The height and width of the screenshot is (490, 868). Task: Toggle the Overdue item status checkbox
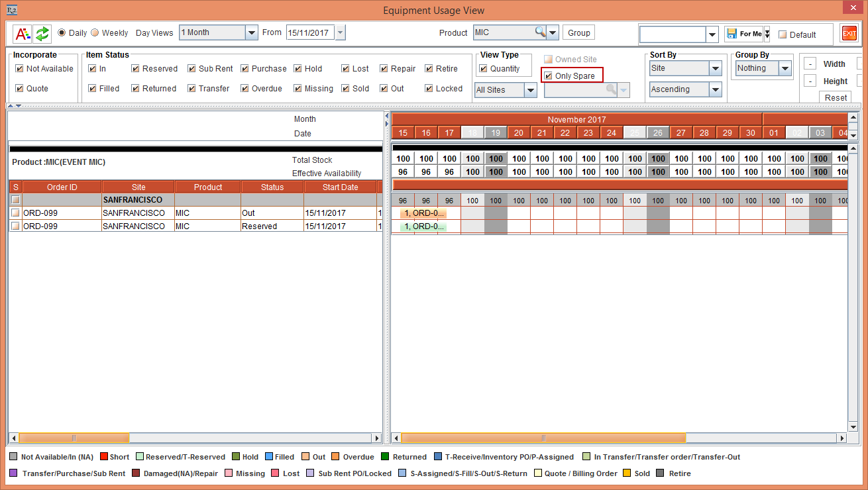245,89
